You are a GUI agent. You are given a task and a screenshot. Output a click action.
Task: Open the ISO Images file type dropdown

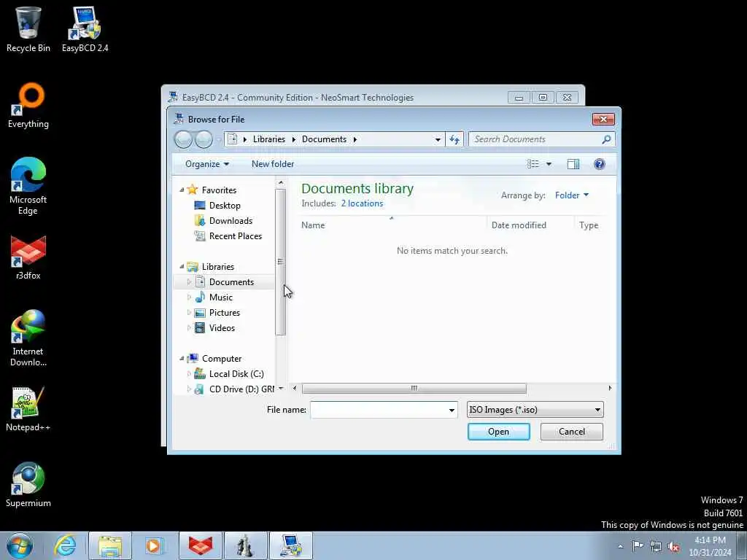point(535,410)
